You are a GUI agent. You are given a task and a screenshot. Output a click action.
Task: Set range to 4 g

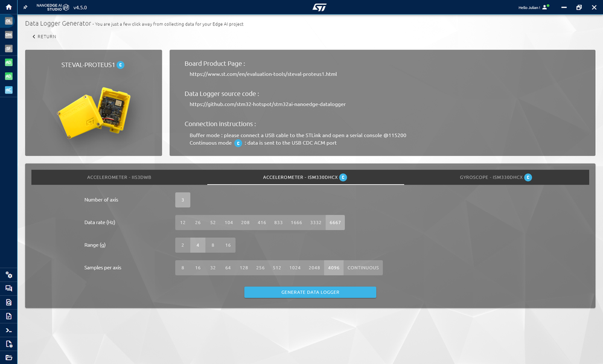coord(197,245)
